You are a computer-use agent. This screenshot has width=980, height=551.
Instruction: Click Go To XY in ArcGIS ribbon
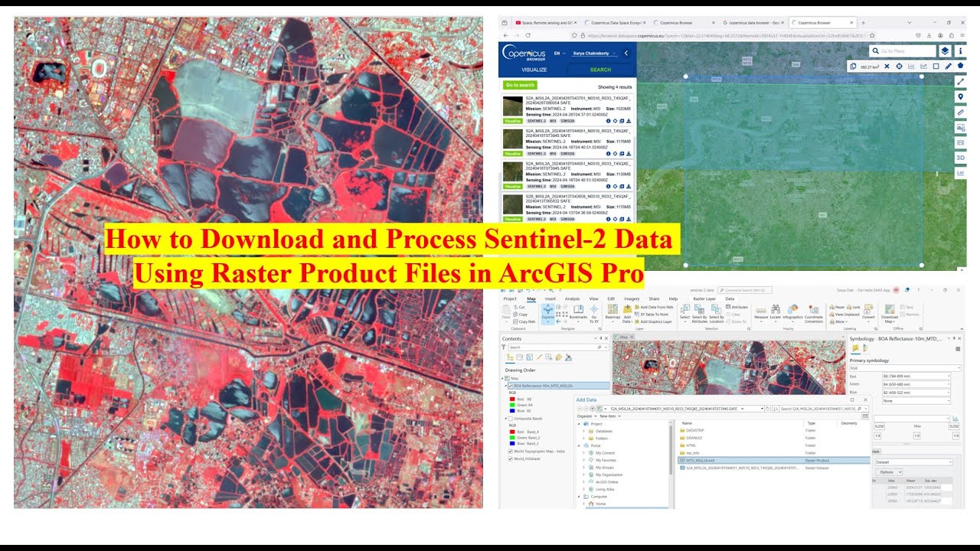point(594,314)
